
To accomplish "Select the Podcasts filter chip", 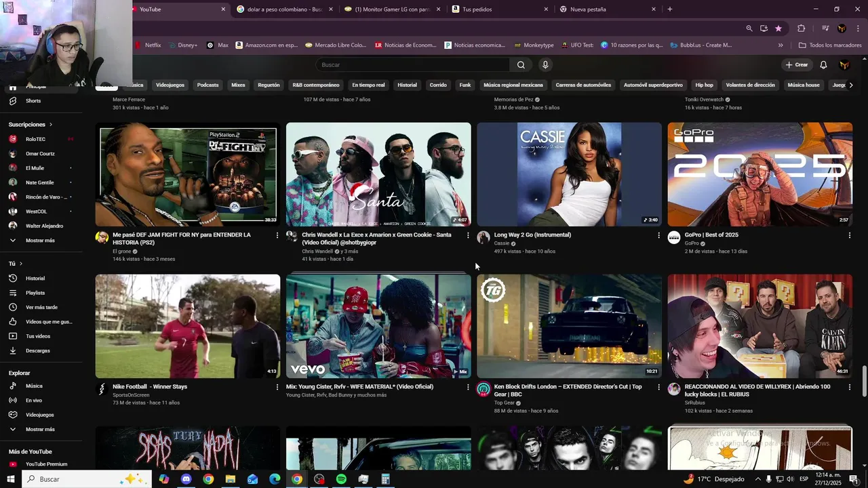I will click(x=208, y=85).
